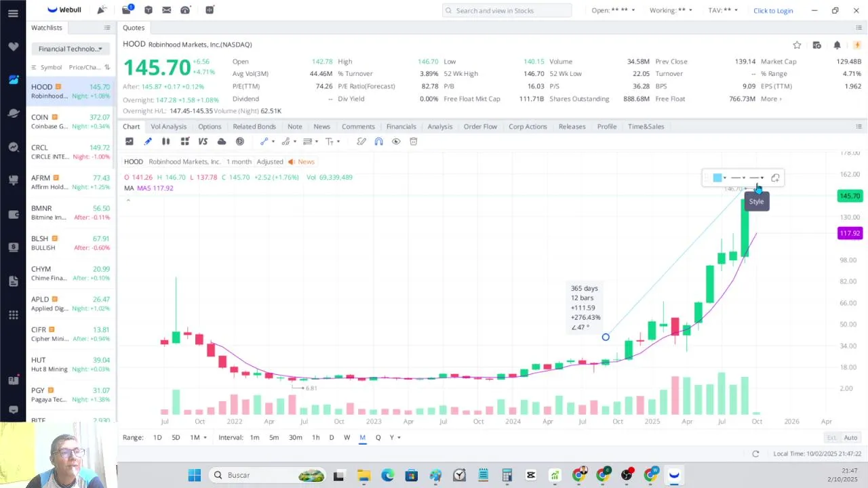Select the 5D range button
Image resolution: width=868 pixels, height=488 pixels.
[176, 438]
